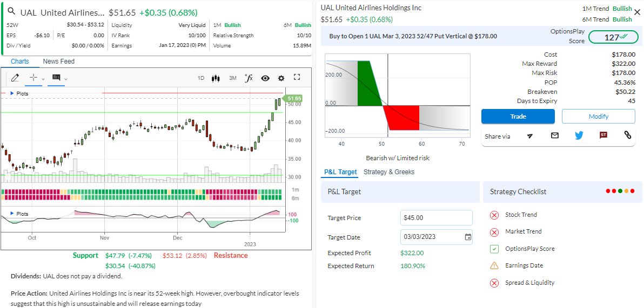Image resolution: width=644 pixels, height=308 pixels.
Task: Click the Expected Return 180.90% value
Action: click(x=413, y=266)
